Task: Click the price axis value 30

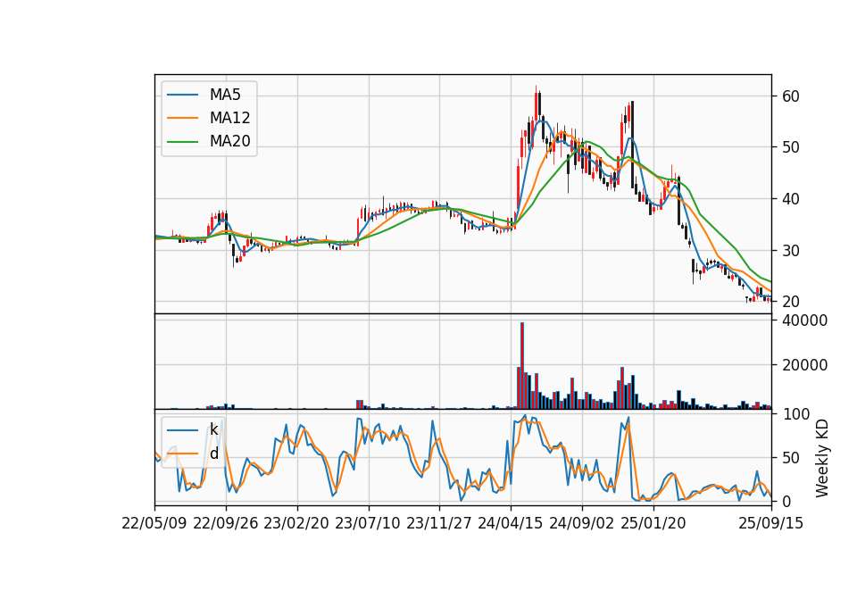Action: pyautogui.click(x=790, y=251)
